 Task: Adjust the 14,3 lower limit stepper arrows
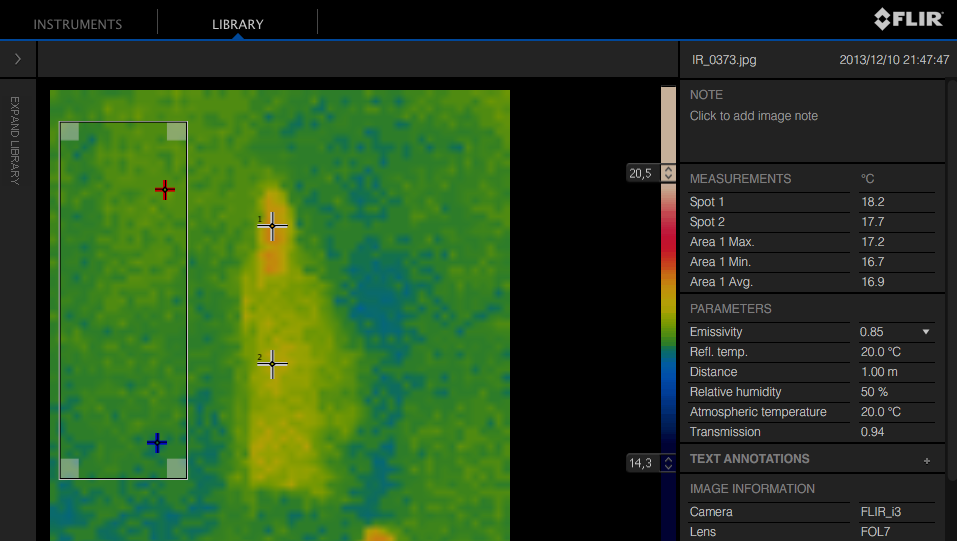point(668,463)
